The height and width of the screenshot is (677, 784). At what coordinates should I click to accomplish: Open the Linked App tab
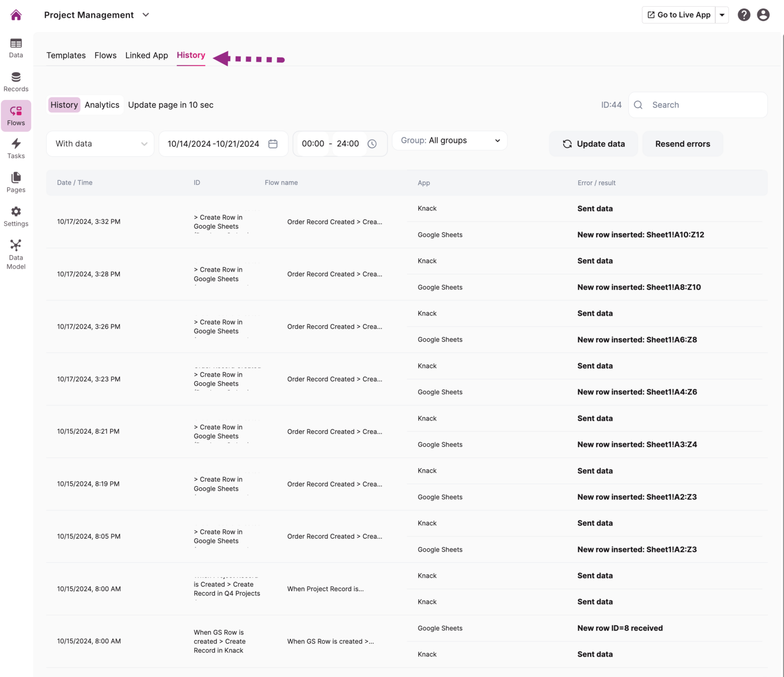coord(146,55)
